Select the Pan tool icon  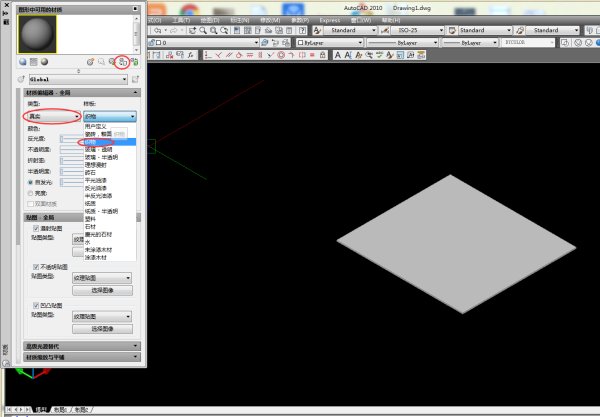[192, 30]
